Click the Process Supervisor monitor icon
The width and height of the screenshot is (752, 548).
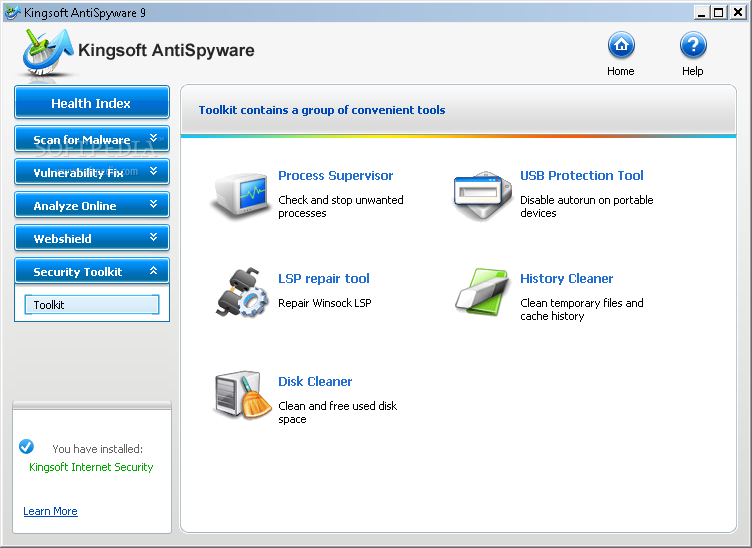click(x=241, y=195)
